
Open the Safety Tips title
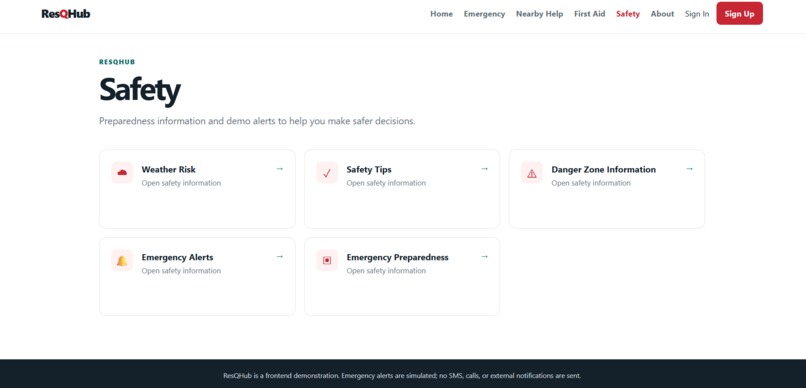[x=369, y=170]
